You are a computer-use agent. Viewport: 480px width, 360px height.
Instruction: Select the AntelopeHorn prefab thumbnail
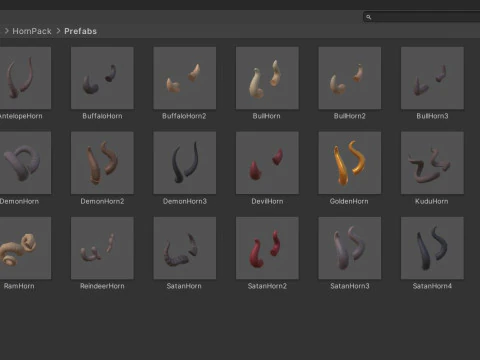(x=25, y=78)
